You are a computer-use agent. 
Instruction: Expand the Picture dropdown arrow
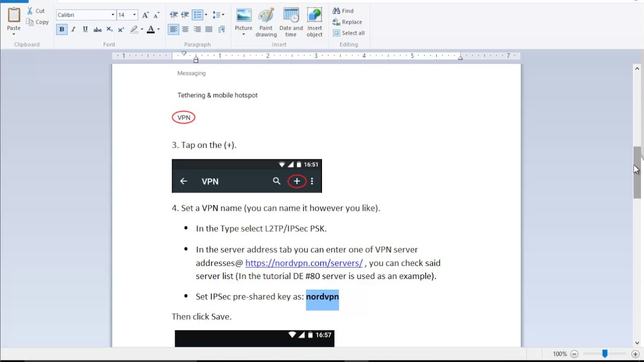(244, 35)
